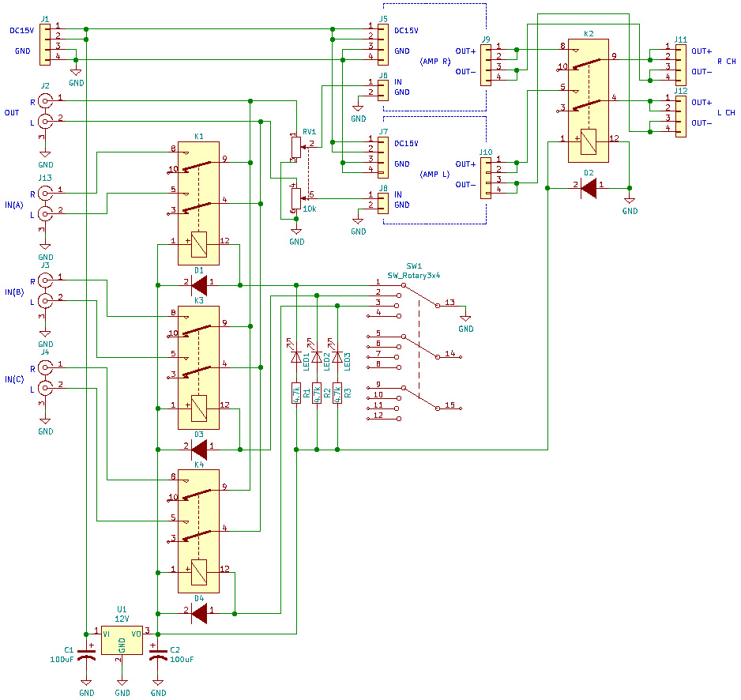The height and width of the screenshot is (700, 741).
Task: Click the LED1 symbol
Action: pyautogui.click(x=296, y=358)
